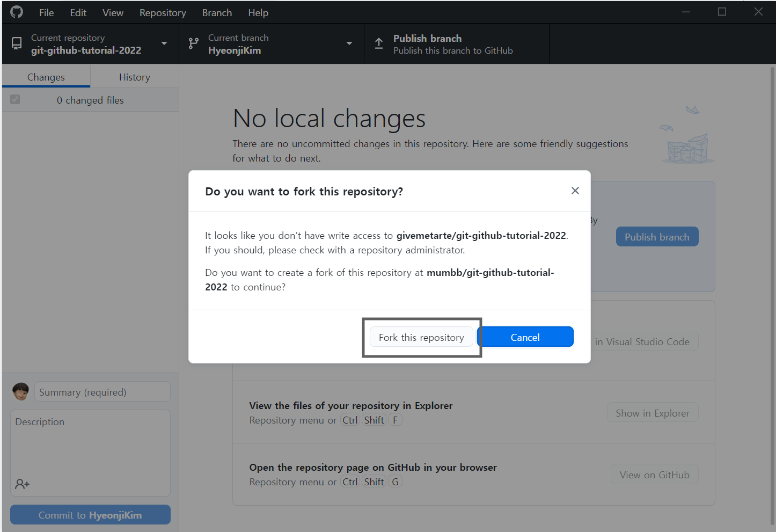Open the View menu
This screenshot has width=776, height=532.
point(113,12)
